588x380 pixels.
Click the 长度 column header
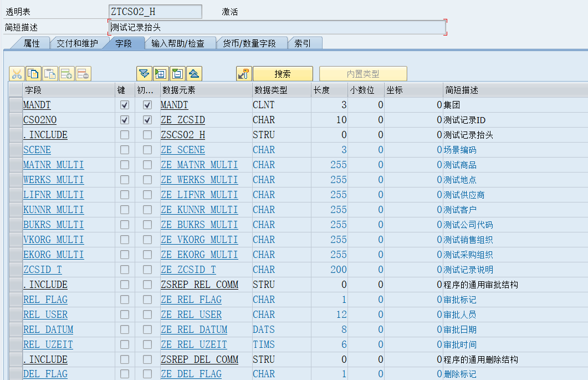330,90
